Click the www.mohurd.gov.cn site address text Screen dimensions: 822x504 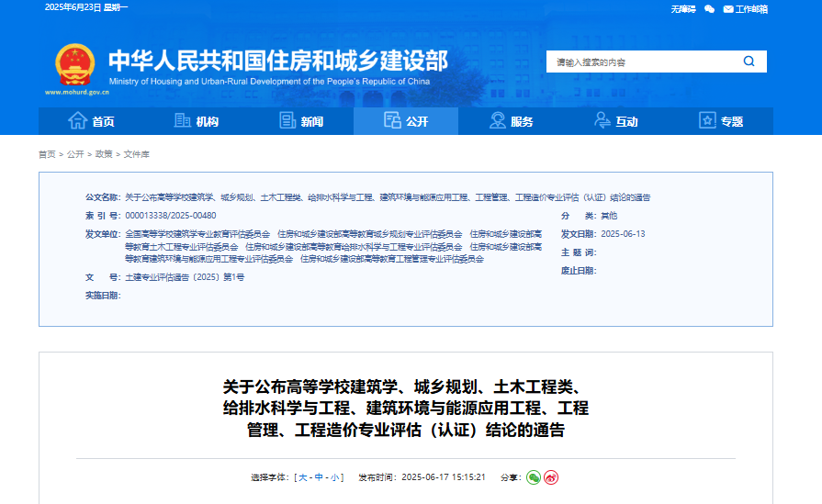pyautogui.click(x=77, y=92)
